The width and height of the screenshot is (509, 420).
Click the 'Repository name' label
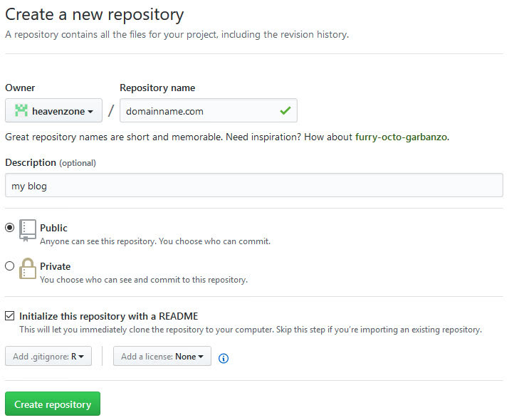click(x=157, y=88)
